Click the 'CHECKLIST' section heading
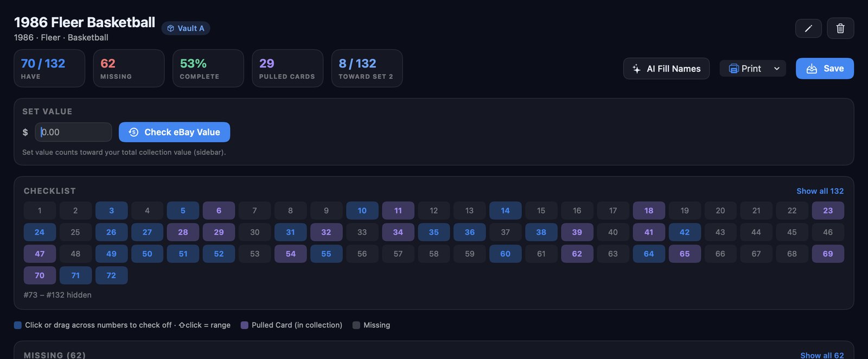The height and width of the screenshot is (359, 868). pyautogui.click(x=50, y=191)
